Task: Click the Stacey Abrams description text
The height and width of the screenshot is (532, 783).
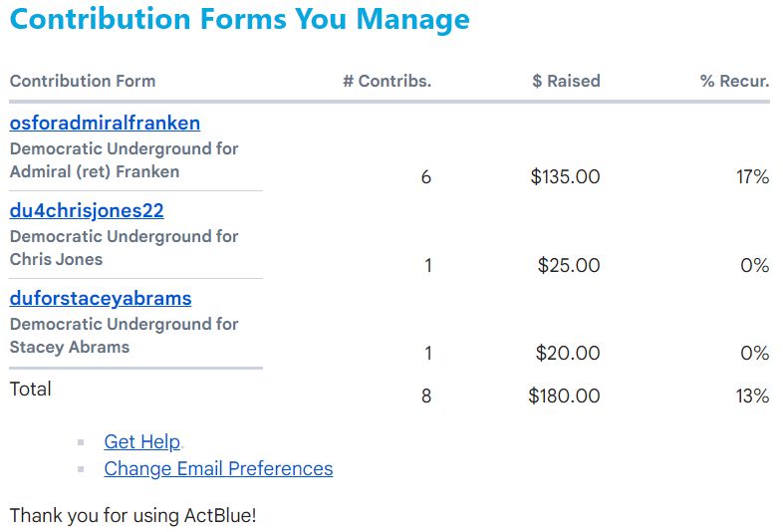Action: pyautogui.click(x=70, y=348)
